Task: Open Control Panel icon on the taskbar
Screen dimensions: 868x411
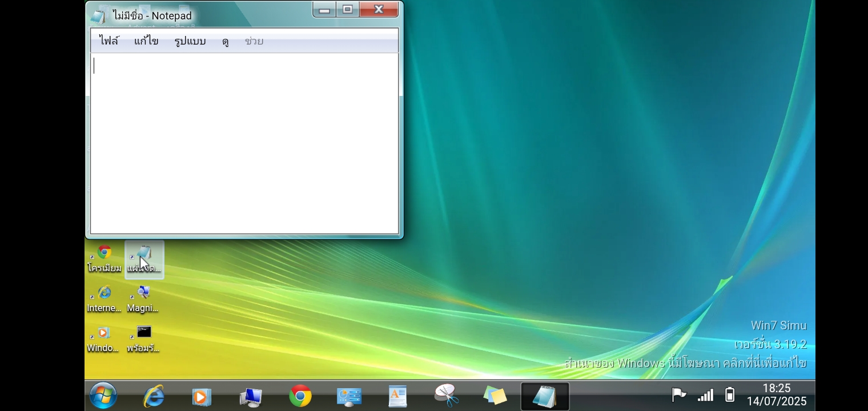Action: pyautogui.click(x=349, y=397)
